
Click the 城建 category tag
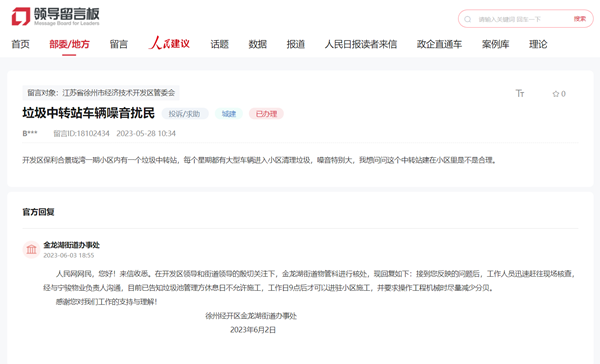click(229, 114)
